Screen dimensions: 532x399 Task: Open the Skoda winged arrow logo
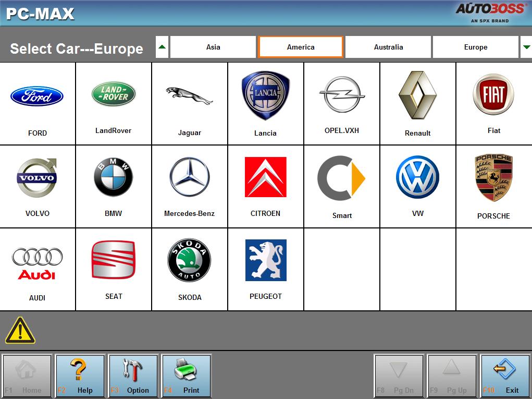189,260
